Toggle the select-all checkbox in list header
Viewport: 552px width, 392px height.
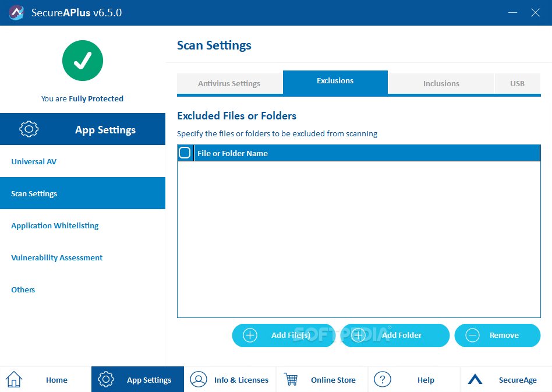coord(185,153)
